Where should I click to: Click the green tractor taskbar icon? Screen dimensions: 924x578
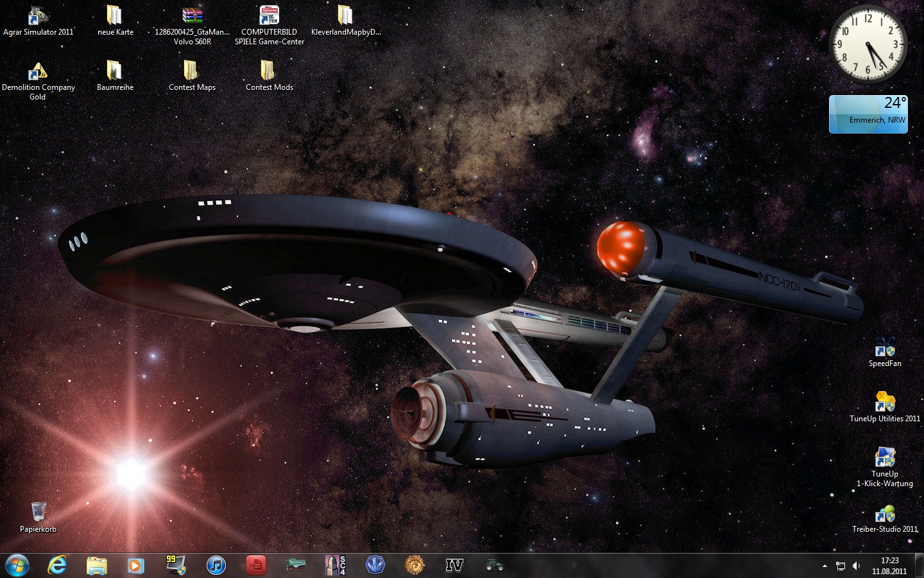click(x=493, y=565)
